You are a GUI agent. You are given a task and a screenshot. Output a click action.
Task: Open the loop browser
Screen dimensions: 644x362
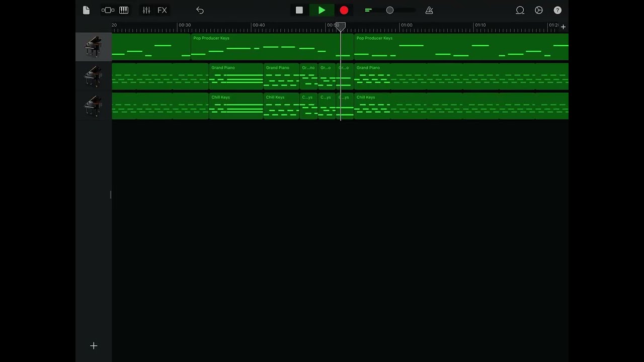point(520,10)
